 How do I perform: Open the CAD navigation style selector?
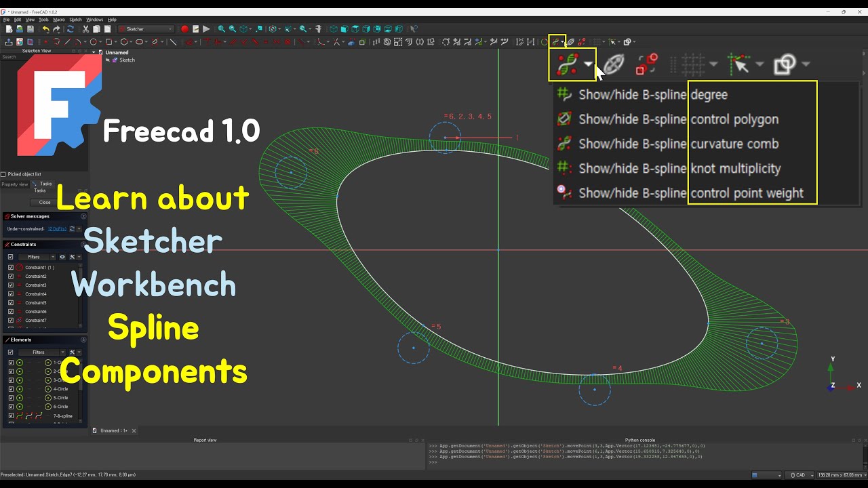[x=801, y=475]
